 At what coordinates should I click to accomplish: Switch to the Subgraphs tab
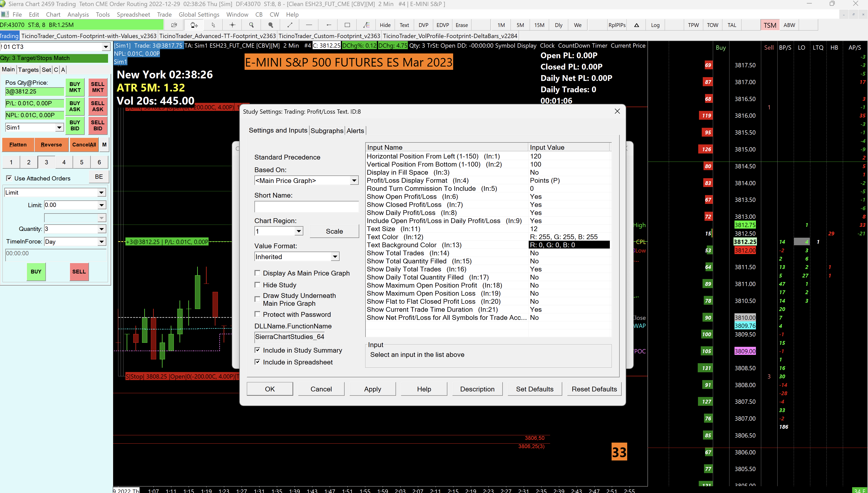pos(327,131)
